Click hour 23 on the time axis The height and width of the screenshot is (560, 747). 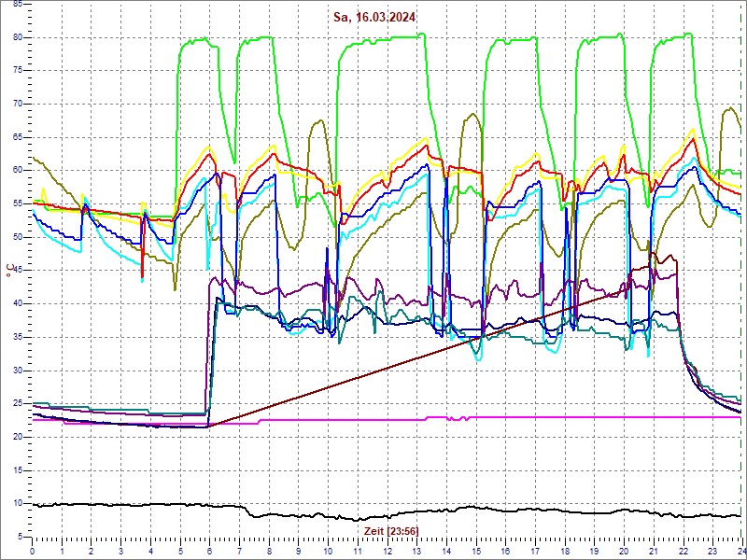[x=712, y=551]
